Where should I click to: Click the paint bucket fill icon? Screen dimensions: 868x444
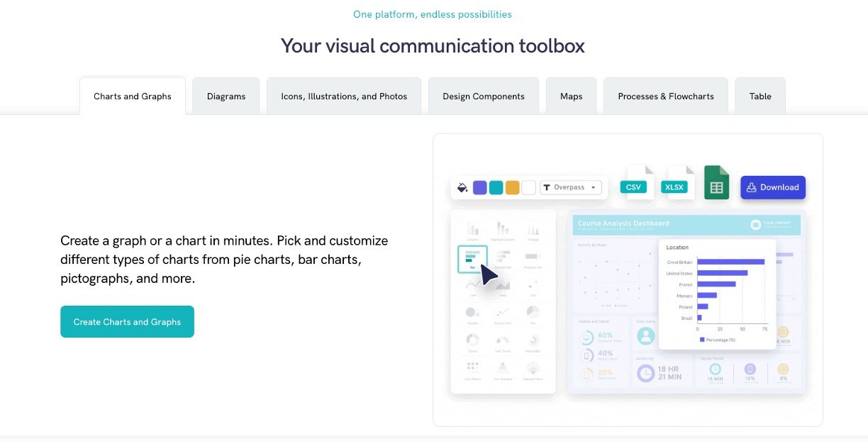pyautogui.click(x=462, y=188)
